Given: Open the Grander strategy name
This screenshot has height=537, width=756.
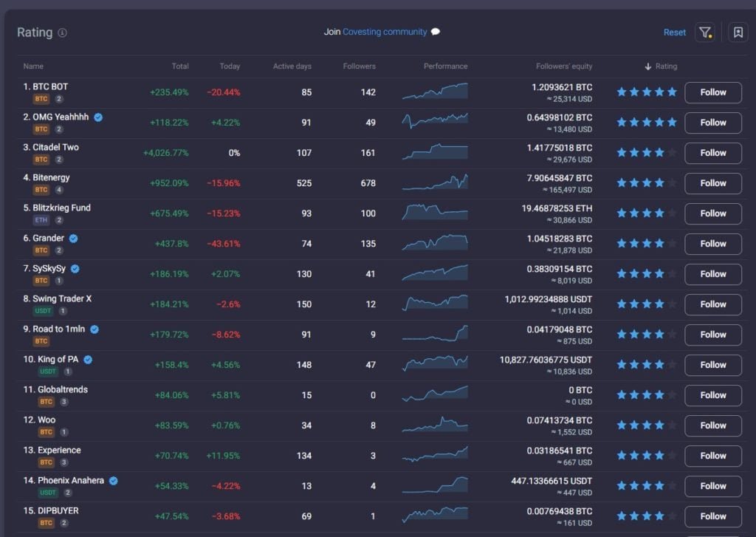Looking at the screenshot, I should tap(48, 239).
